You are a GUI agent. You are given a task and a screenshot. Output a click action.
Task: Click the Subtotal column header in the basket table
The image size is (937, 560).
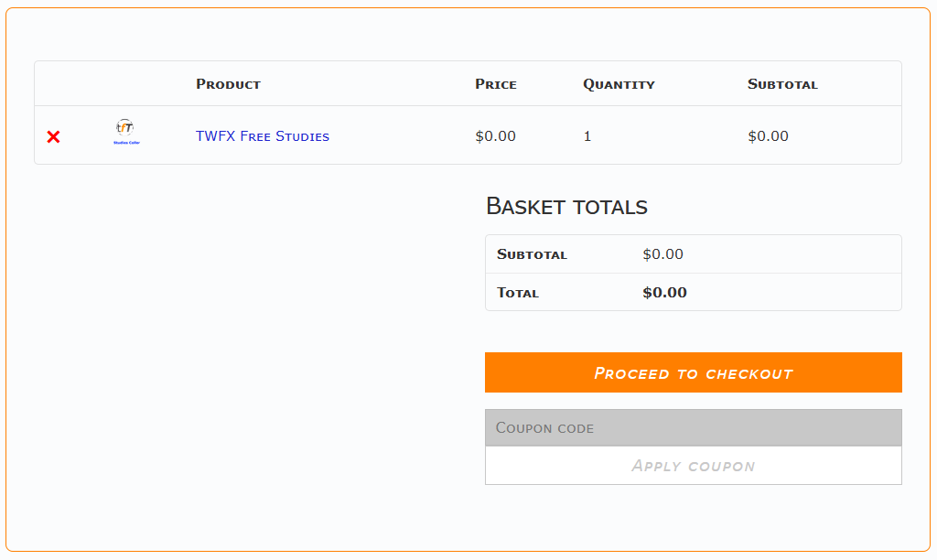point(782,84)
